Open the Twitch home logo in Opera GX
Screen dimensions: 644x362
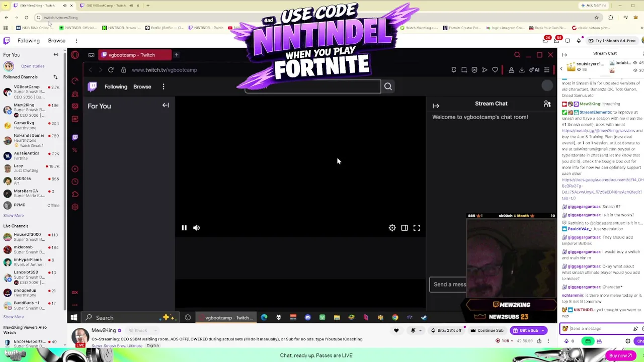(93, 86)
